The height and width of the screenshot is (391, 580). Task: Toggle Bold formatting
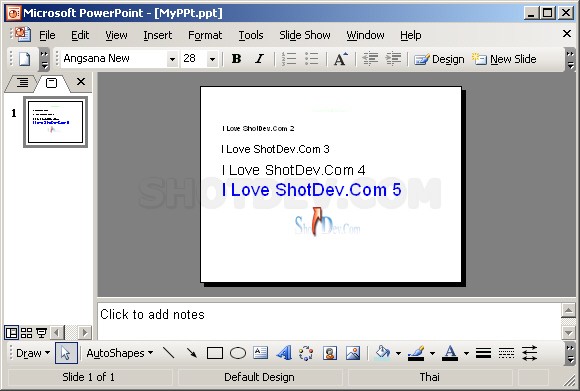[236, 59]
